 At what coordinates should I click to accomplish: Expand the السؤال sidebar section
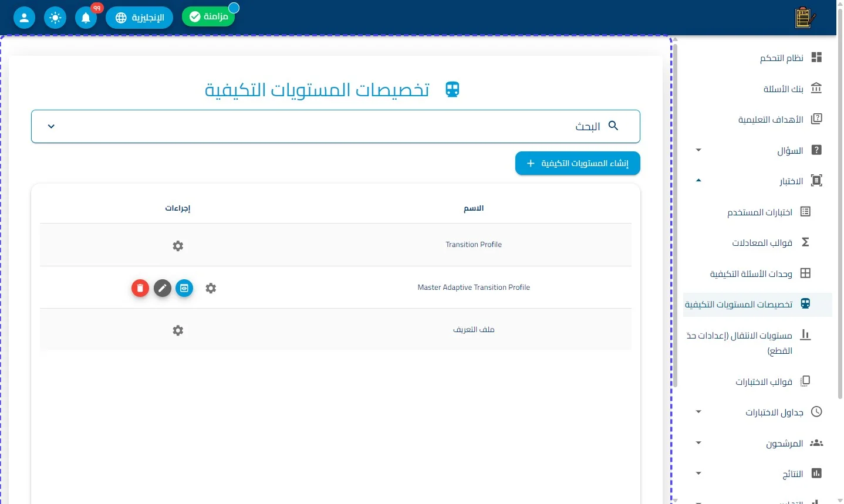click(x=757, y=150)
